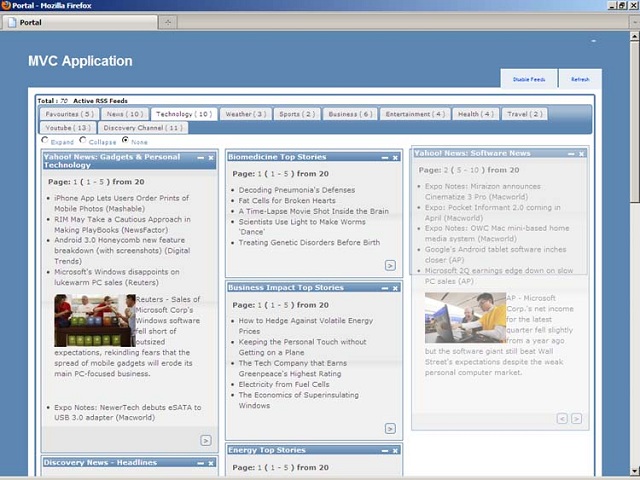Screen dimensions: 640x480
Task: Open 'Google's Android tablet software inches closer'
Action: [496, 255]
